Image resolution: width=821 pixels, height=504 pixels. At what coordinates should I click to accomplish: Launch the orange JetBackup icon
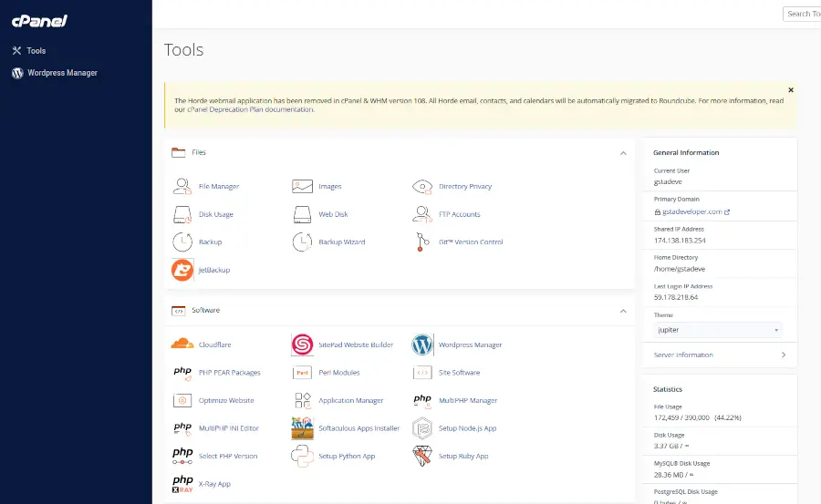(x=182, y=270)
